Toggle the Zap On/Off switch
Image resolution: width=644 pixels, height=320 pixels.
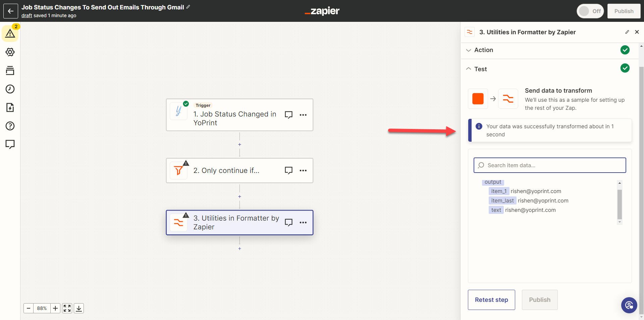click(590, 11)
